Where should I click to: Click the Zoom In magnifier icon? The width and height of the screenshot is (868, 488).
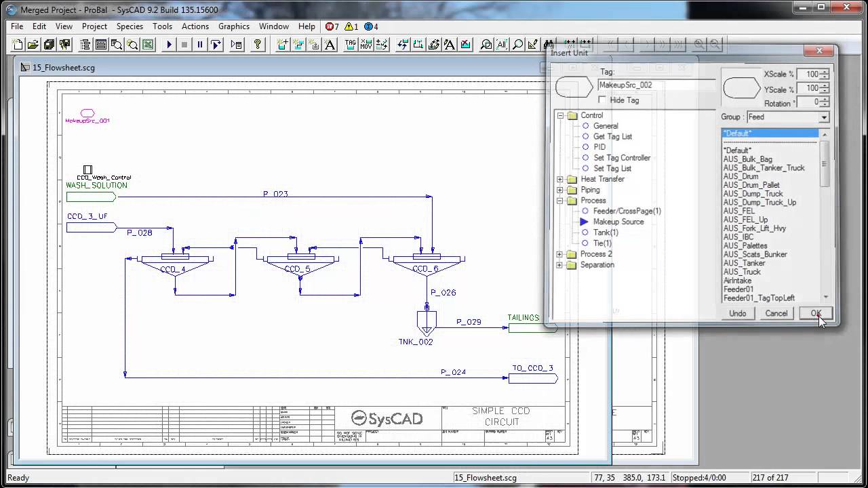tap(699, 45)
